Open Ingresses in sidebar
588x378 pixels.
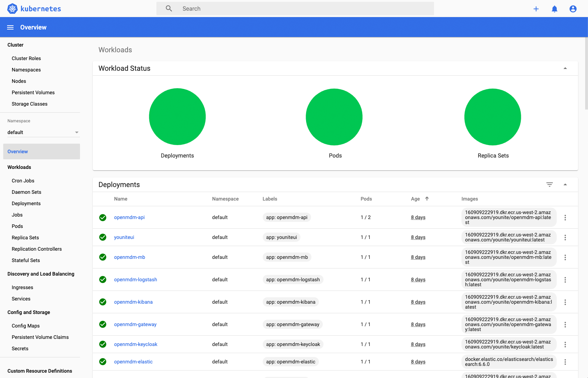[x=22, y=287]
